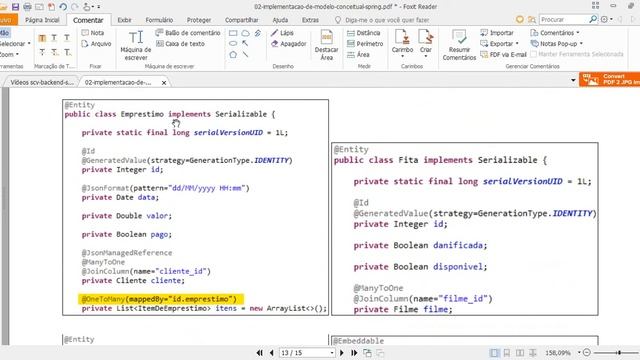Open the Formulário ribbon tab
640x360 pixels.
tap(159, 20)
